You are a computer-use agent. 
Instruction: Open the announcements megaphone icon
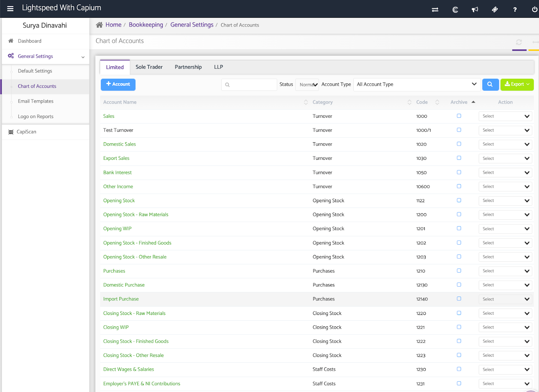point(475,9)
